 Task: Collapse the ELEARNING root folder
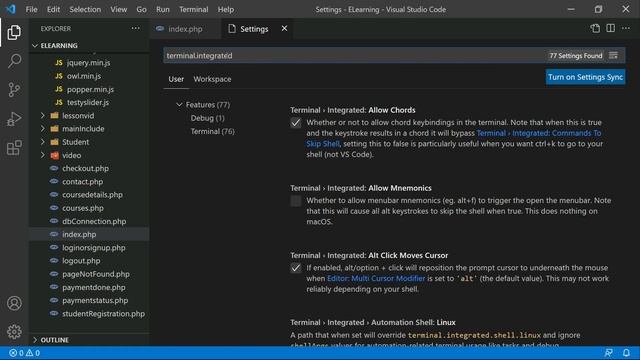pos(59,46)
